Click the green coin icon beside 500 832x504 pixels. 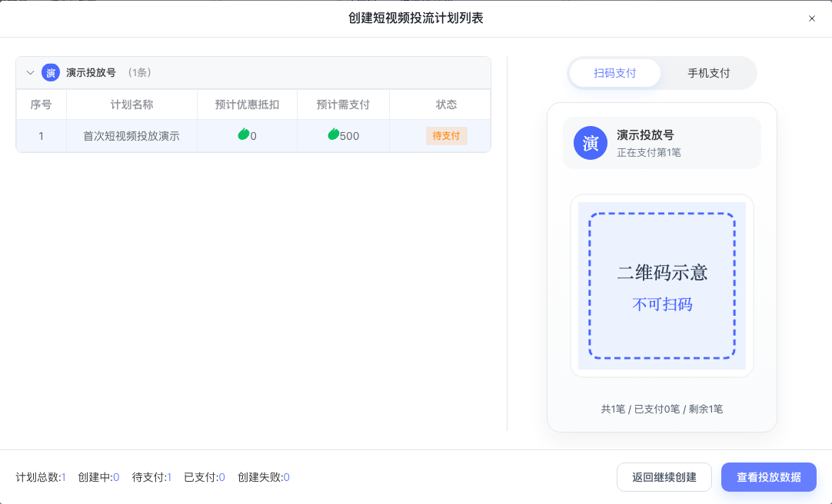pyautogui.click(x=333, y=134)
